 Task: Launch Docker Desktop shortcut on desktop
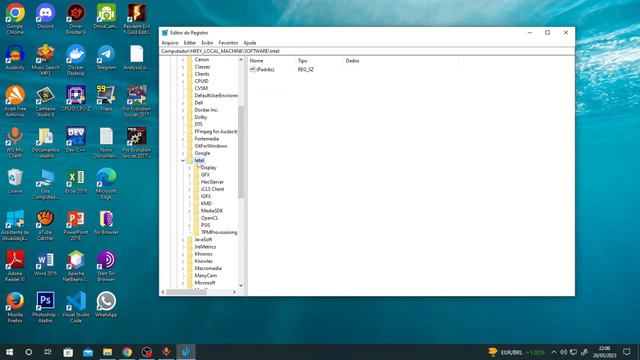[x=76, y=60]
